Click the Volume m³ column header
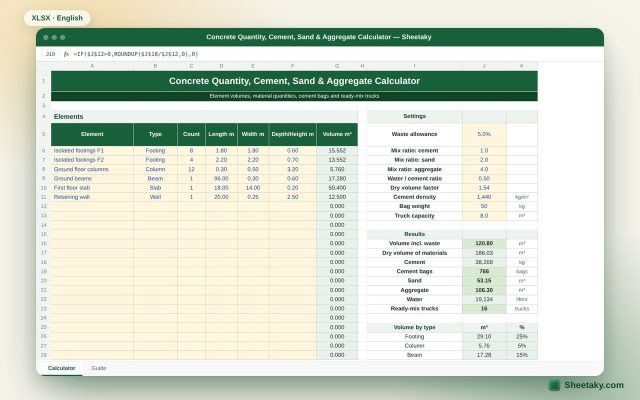The height and width of the screenshot is (400, 640). point(337,134)
